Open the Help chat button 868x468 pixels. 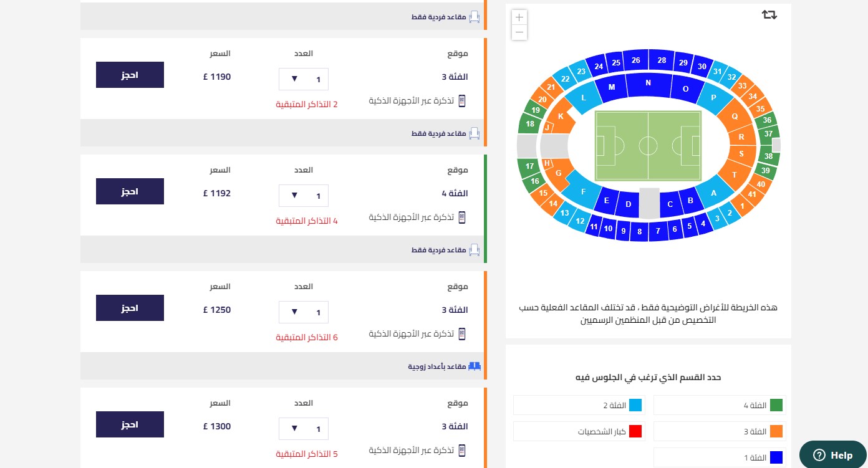pyautogui.click(x=833, y=455)
